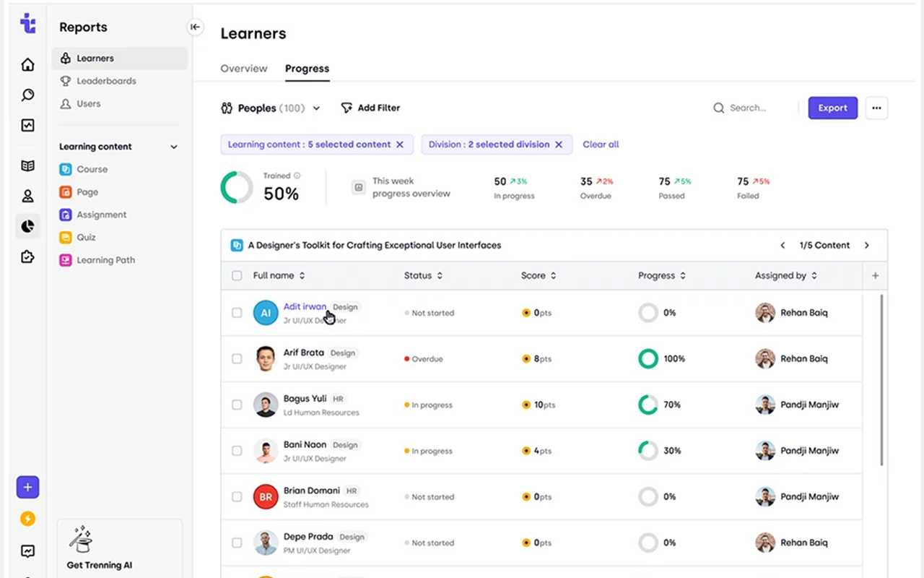Screen dimensions: 924x578
Task: Go to the next content with the right chevron
Action: [866, 245]
